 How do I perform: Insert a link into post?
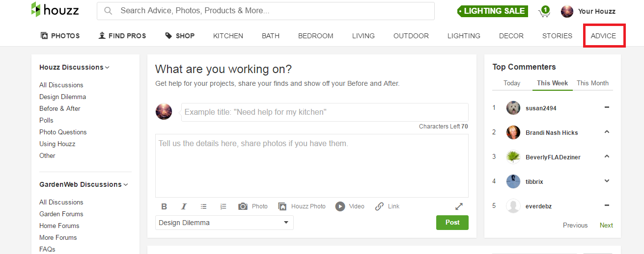387,206
